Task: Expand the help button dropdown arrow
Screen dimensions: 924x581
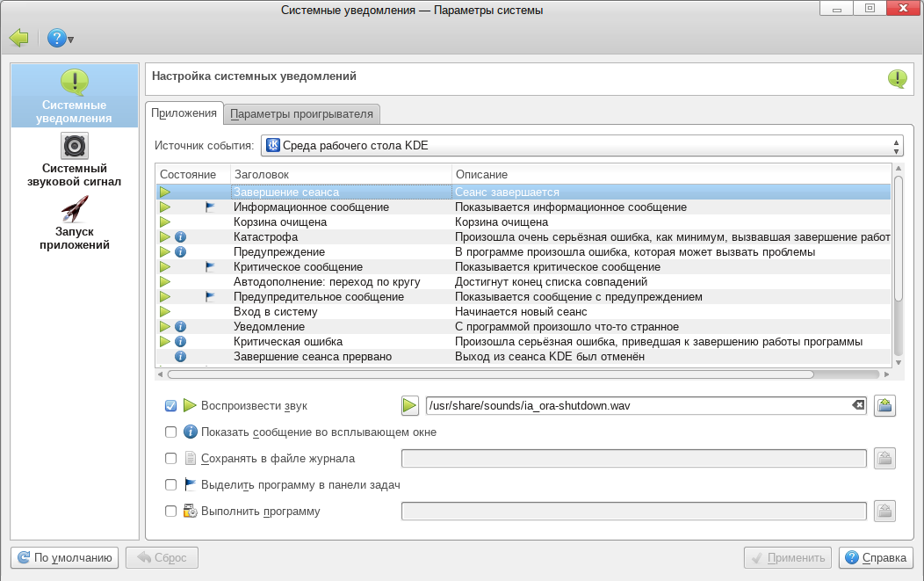Action: pos(70,40)
